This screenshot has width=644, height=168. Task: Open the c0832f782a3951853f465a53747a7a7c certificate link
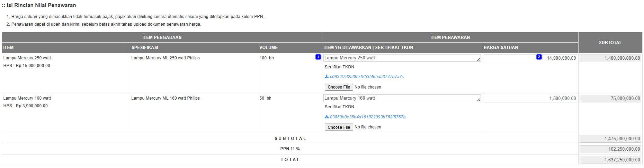(367, 77)
